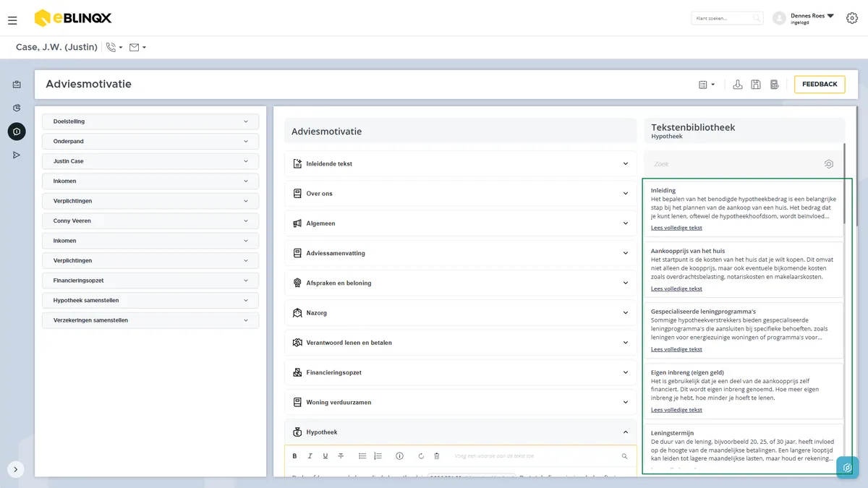Open the pie chart view in the left sidebar
Viewport: 868px width, 488px height.
(x=17, y=108)
